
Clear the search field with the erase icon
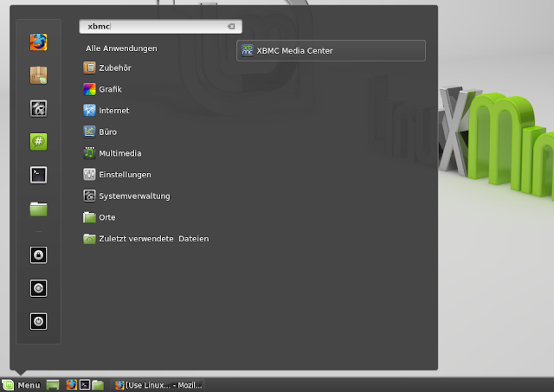click(x=231, y=27)
